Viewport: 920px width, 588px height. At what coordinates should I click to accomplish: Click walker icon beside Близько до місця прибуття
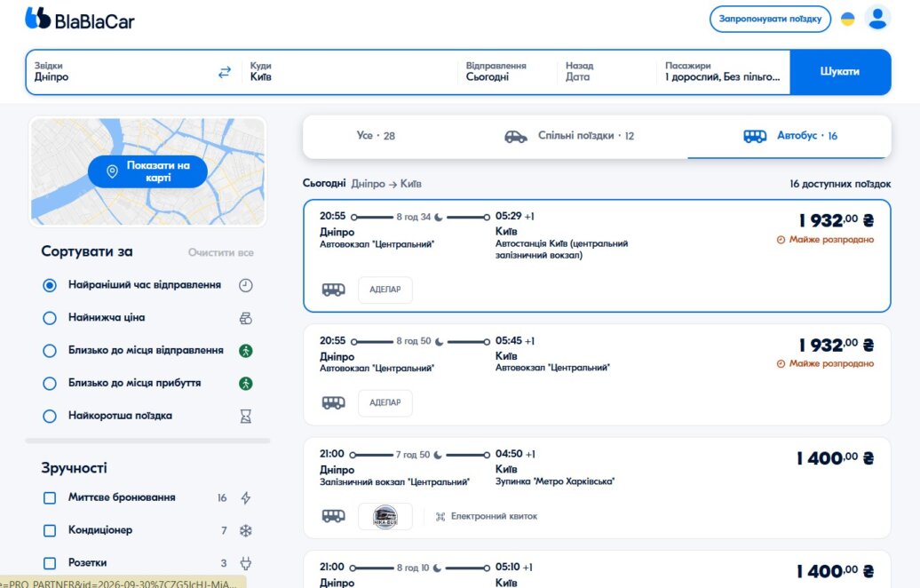(x=246, y=384)
